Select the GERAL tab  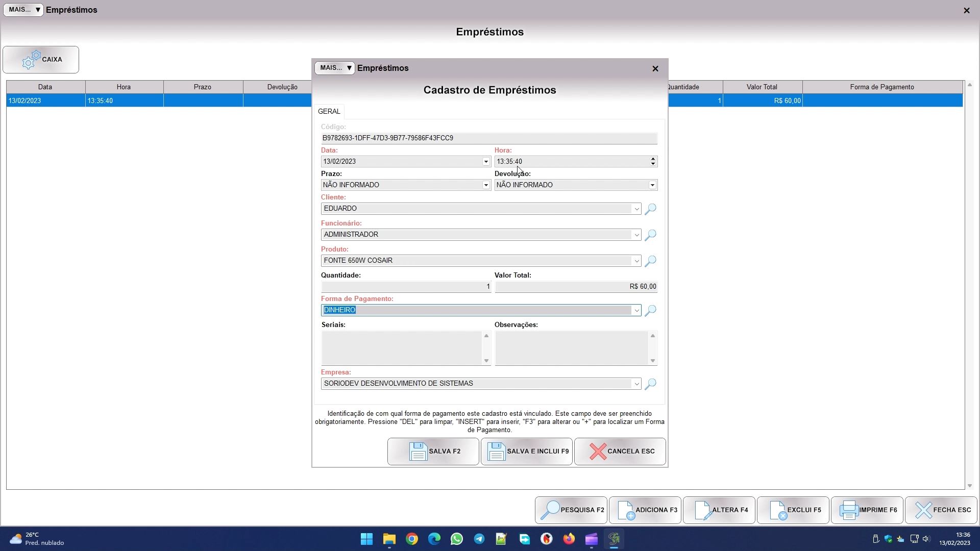tap(329, 111)
